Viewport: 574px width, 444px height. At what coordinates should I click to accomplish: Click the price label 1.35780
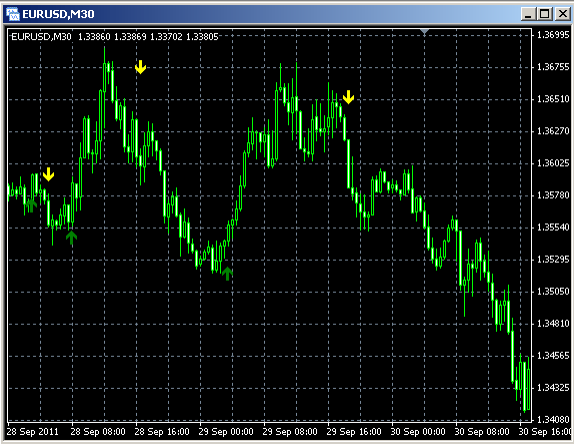click(553, 195)
